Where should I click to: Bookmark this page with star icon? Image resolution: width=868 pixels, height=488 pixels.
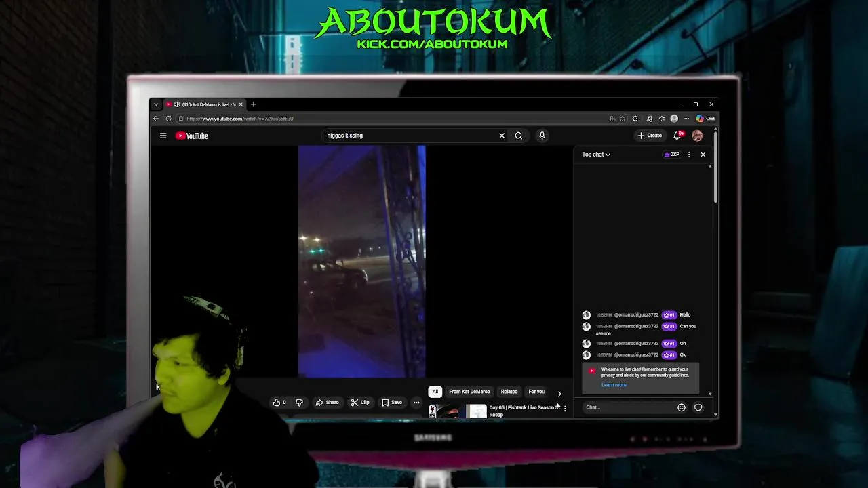click(x=623, y=119)
